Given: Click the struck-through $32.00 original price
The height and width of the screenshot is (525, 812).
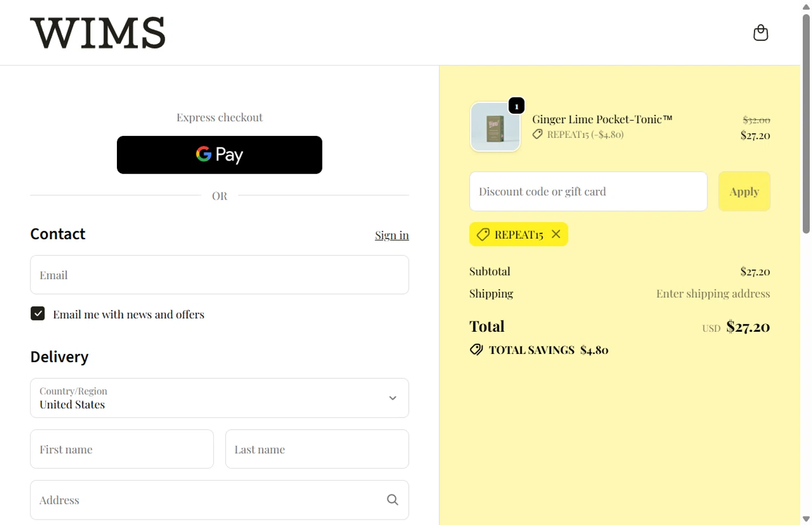Looking at the screenshot, I should [756, 120].
